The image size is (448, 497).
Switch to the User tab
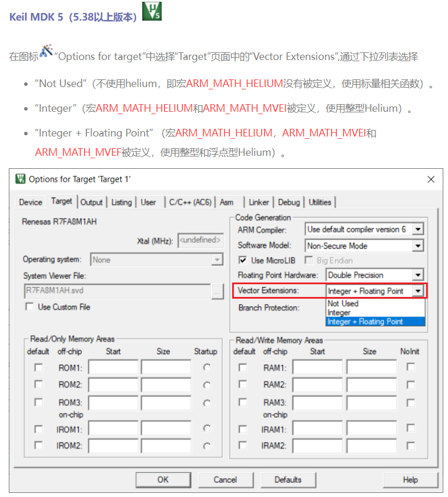(x=148, y=202)
